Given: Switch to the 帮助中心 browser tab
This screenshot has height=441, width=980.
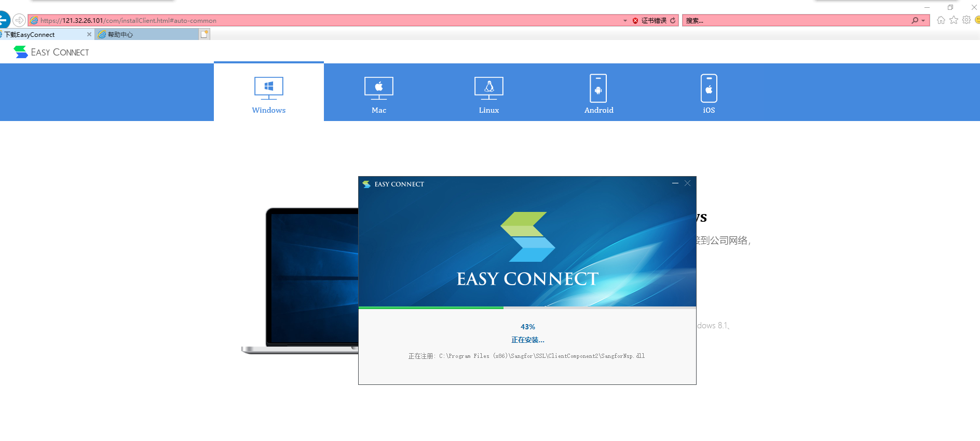Looking at the screenshot, I should click(147, 34).
